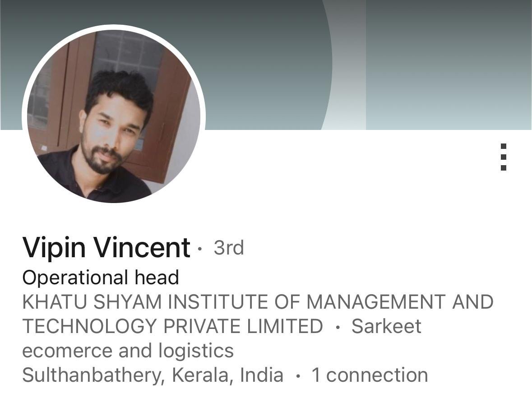Click the word India in location
Viewport: 532px width, 398px height.
[262, 375]
